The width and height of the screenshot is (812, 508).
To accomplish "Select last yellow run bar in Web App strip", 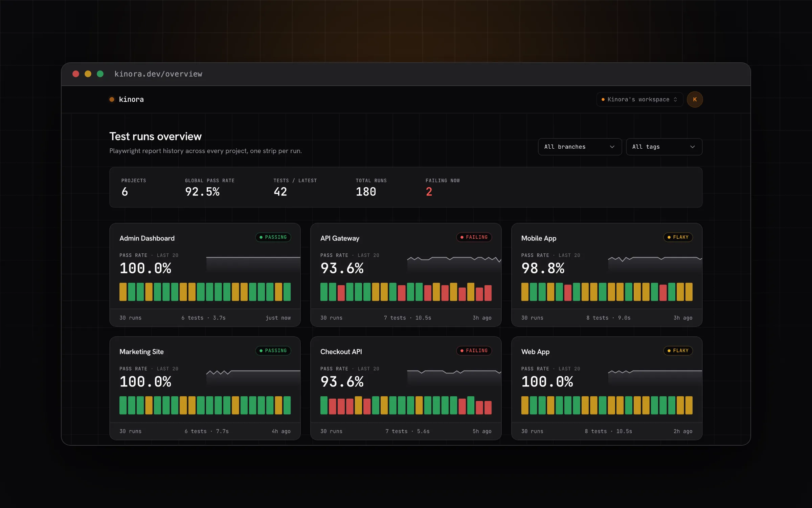I will [689, 405].
